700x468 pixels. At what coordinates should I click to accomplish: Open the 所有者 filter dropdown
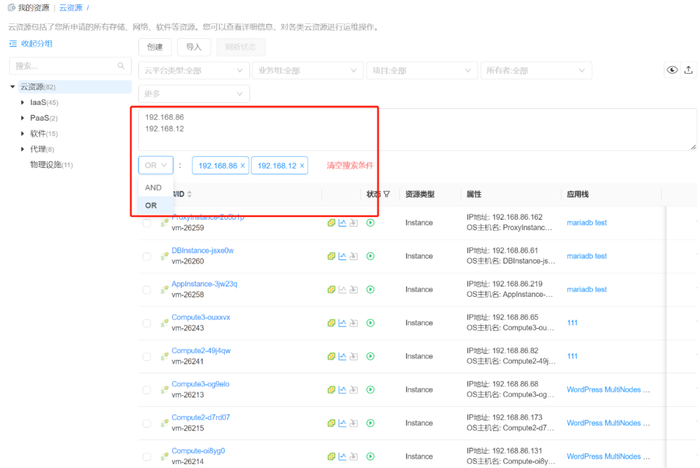click(536, 71)
